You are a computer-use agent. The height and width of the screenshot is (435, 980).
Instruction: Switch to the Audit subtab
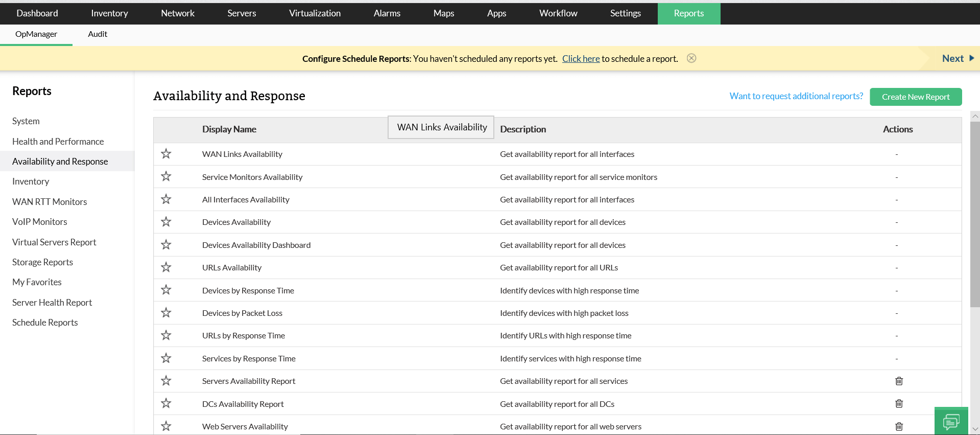98,34
